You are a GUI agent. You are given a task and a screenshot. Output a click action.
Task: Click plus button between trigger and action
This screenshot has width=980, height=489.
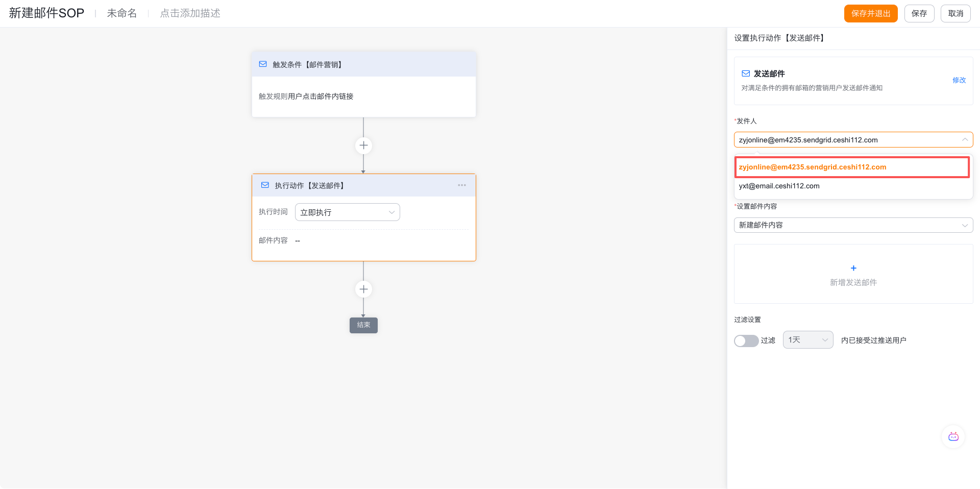click(x=363, y=145)
